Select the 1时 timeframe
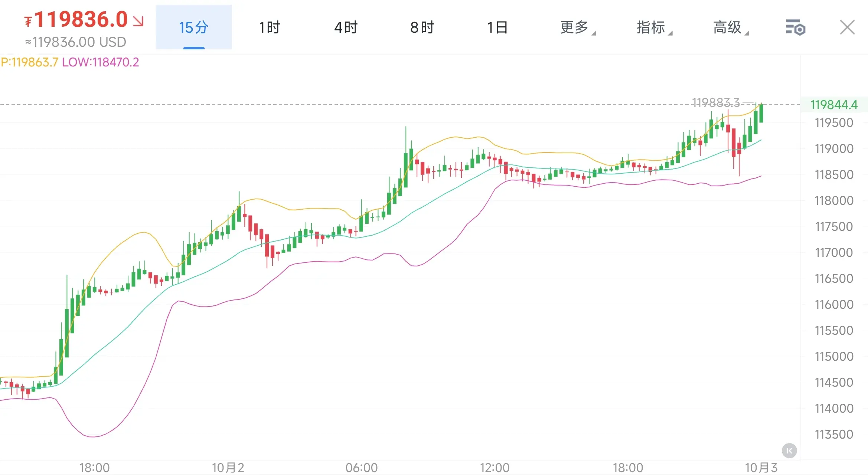Viewport: 868px width, 475px height. click(x=270, y=27)
